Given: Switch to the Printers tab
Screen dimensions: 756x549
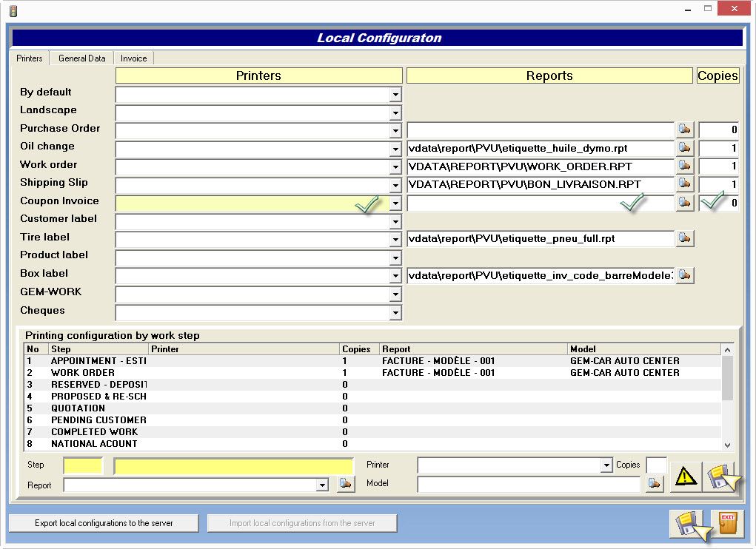Looking at the screenshot, I should pos(30,58).
